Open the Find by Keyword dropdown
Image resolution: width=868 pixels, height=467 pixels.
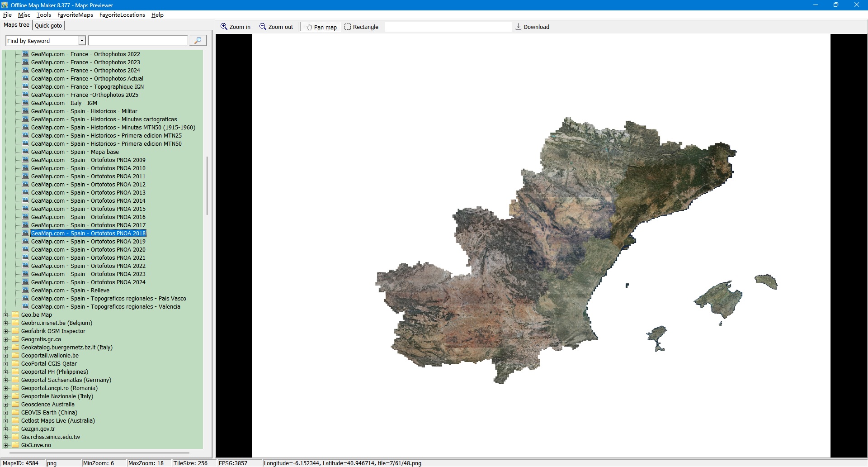(x=82, y=41)
